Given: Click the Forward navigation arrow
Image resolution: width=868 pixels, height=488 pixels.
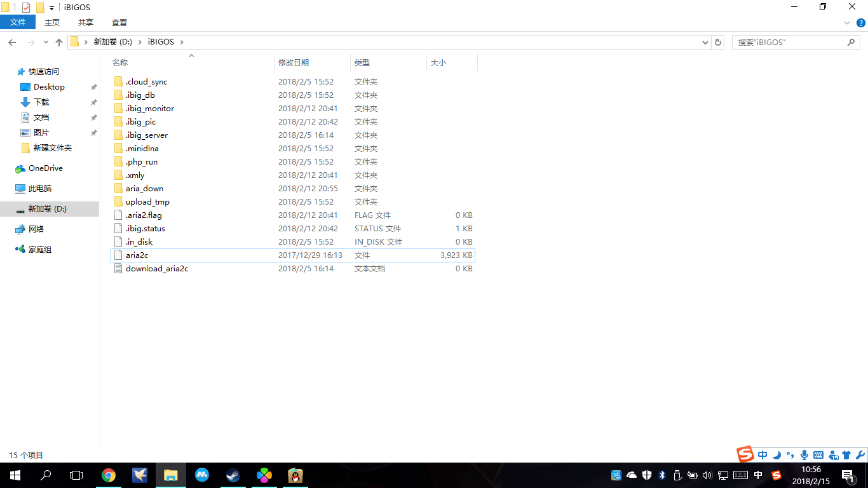Looking at the screenshot, I should tap(31, 42).
